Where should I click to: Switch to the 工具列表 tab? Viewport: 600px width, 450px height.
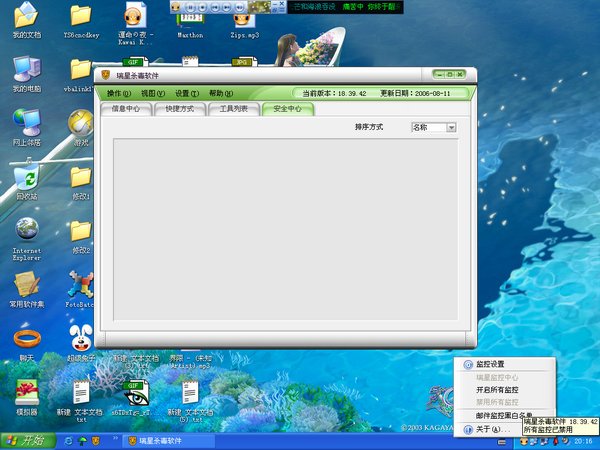(234, 109)
